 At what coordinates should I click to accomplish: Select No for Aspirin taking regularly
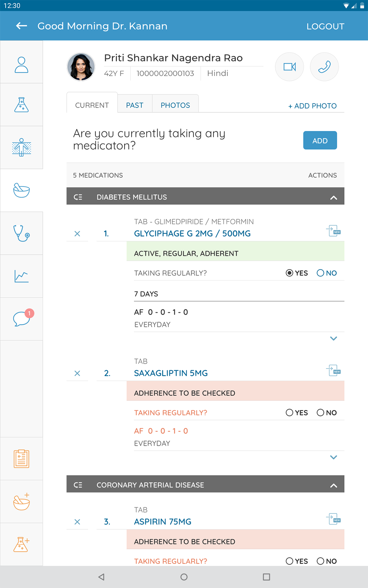321,561
